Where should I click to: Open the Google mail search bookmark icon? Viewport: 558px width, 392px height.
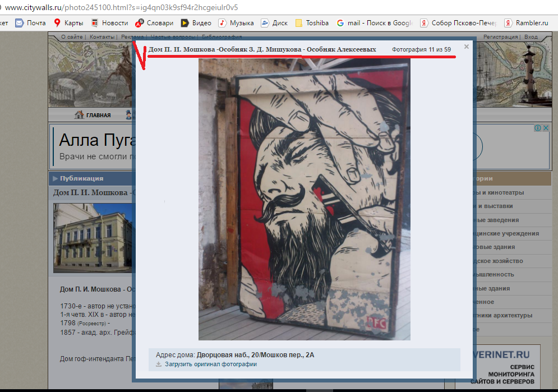click(340, 23)
